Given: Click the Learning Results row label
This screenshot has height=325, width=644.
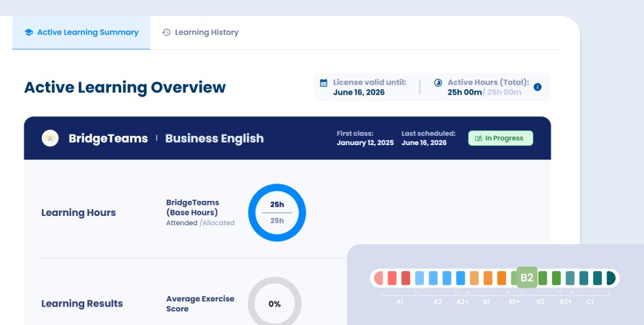Looking at the screenshot, I should tap(82, 304).
